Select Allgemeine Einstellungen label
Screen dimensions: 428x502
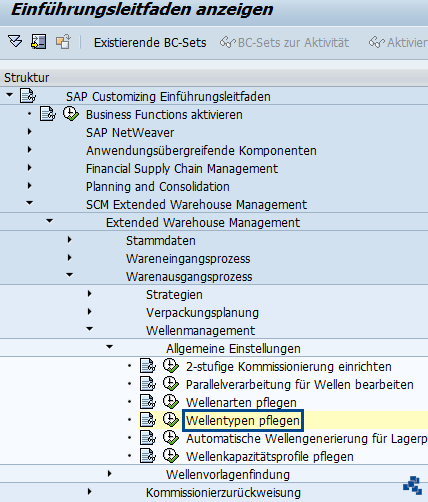233,349
